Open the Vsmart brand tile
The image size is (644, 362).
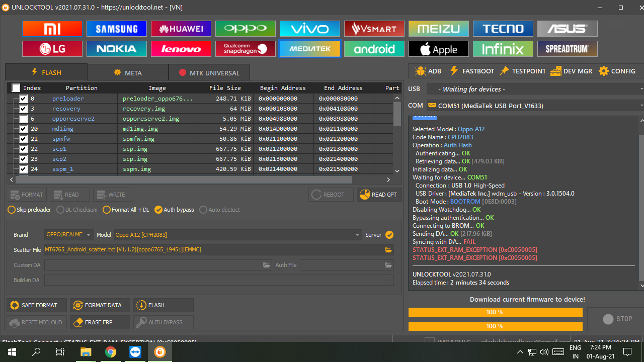click(x=374, y=29)
